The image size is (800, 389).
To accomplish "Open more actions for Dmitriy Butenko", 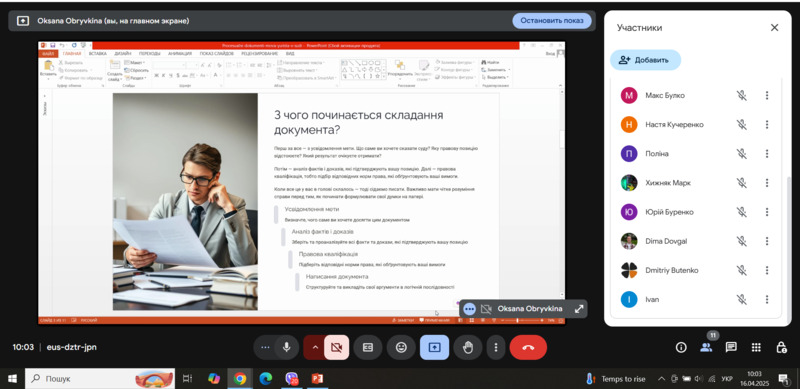I will click(766, 270).
